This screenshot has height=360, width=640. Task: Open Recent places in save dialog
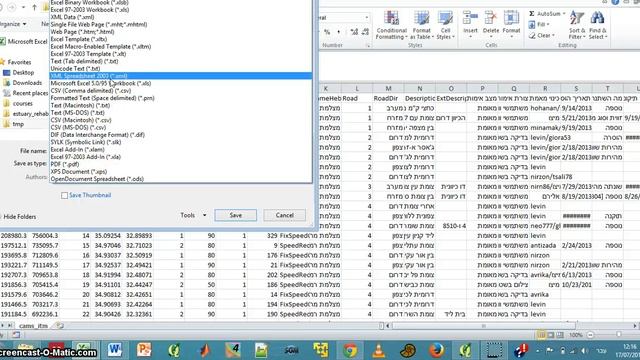(29, 93)
